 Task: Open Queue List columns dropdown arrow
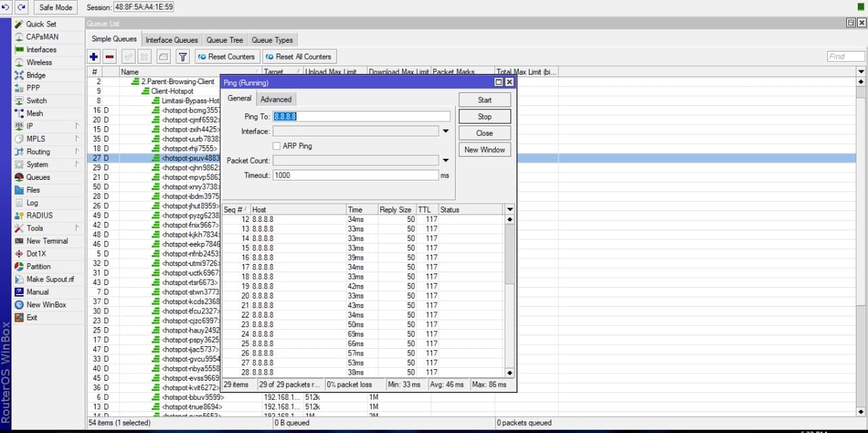tap(861, 71)
